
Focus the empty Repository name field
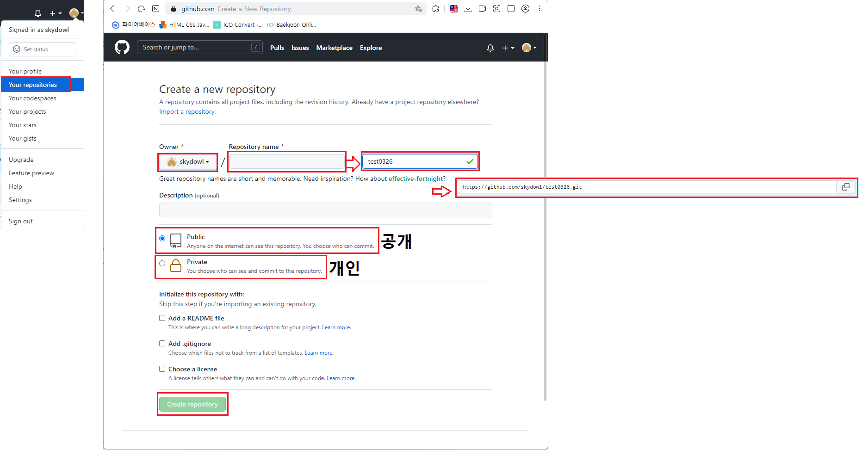coord(286,161)
